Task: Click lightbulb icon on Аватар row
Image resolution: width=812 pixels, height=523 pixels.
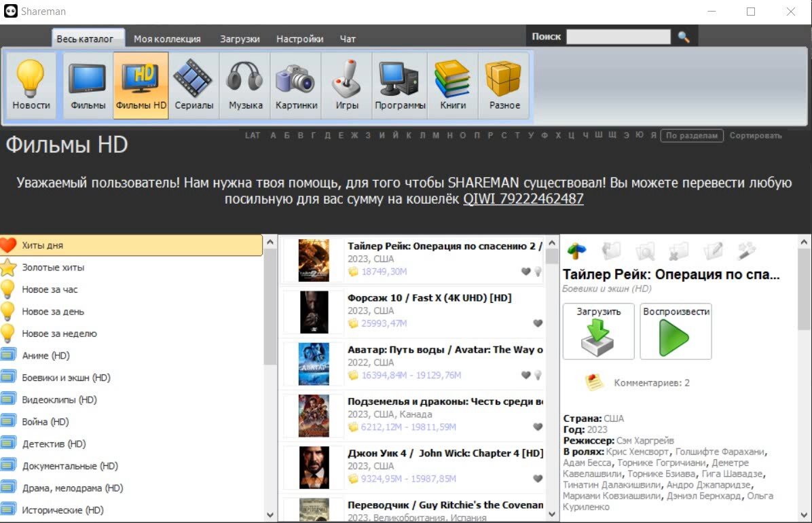Action: [x=538, y=375]
